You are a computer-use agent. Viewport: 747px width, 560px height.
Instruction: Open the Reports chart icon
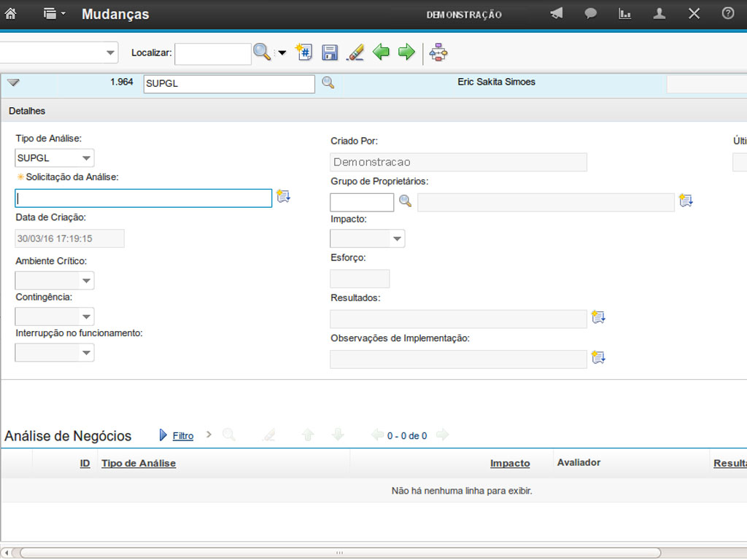[x=624, y=14]
